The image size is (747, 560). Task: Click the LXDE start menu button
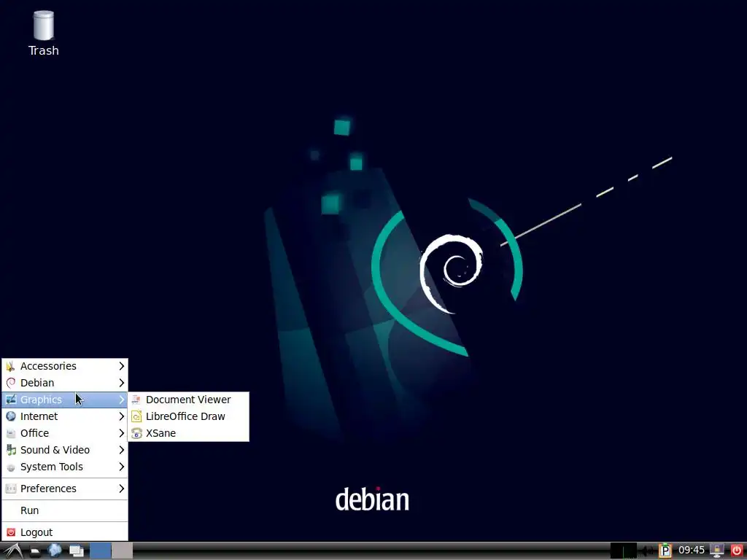[12, 551]
